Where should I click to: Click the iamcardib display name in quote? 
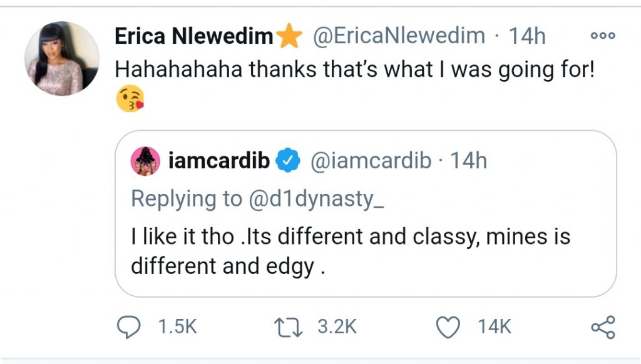(219, 161)
